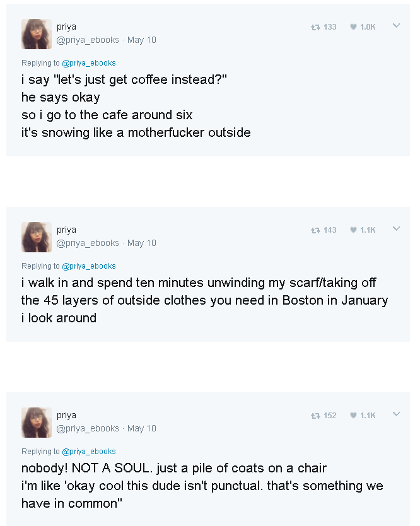The width and height of the screenshot is (420, 526).
Task: View priya's avatar on the coffee tweet
Action: [x=37, y=34]
